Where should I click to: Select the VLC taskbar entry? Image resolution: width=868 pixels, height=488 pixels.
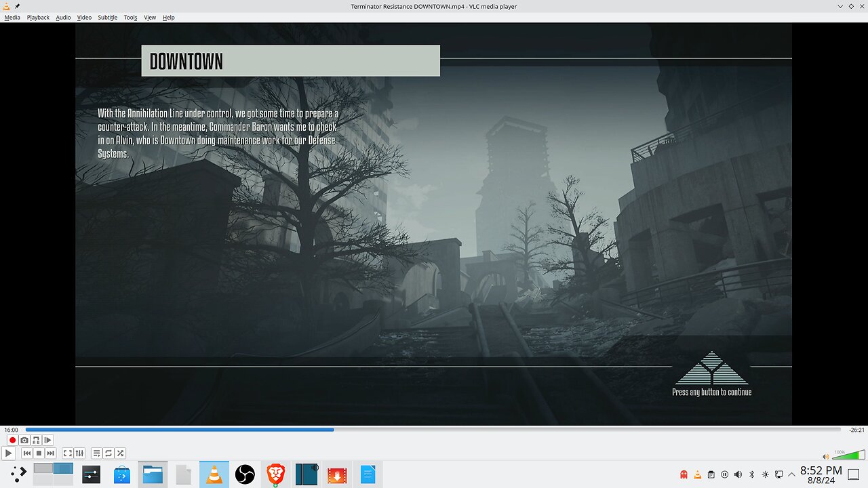coord(214,474)
